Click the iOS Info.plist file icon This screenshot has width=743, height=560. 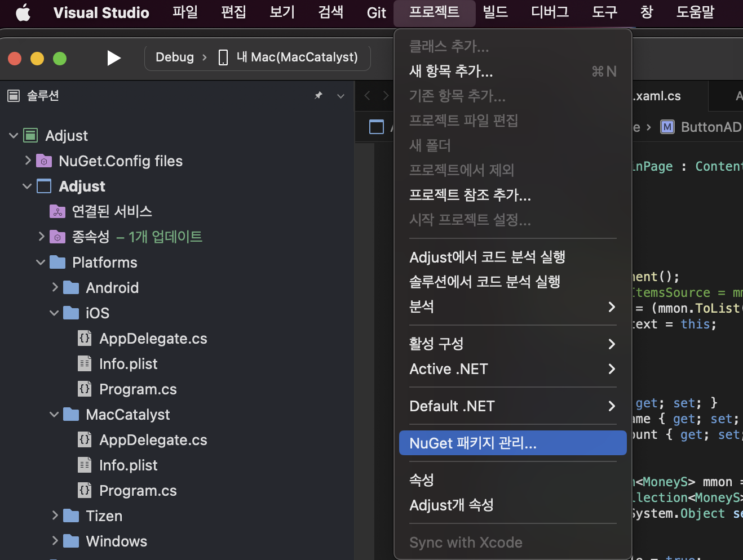[85, 363]
